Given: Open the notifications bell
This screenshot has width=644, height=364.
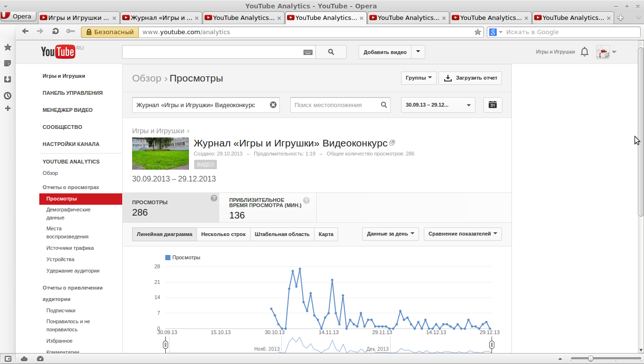Looking at the screenshot, I should (585, 52).
